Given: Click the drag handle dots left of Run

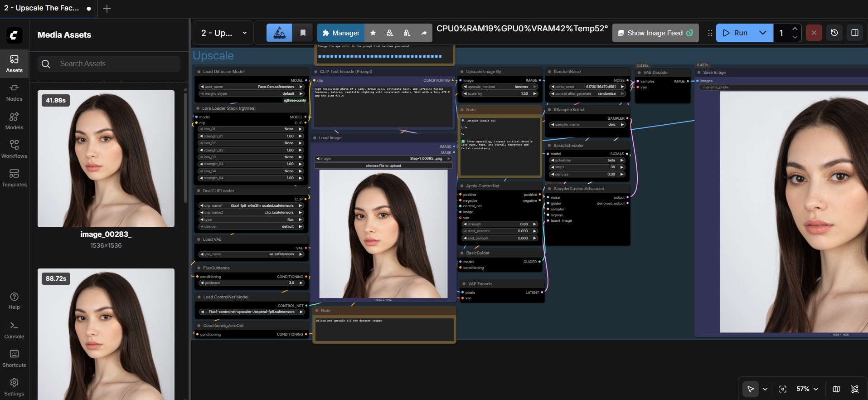Looking at the screenshot, I should 710,33.
